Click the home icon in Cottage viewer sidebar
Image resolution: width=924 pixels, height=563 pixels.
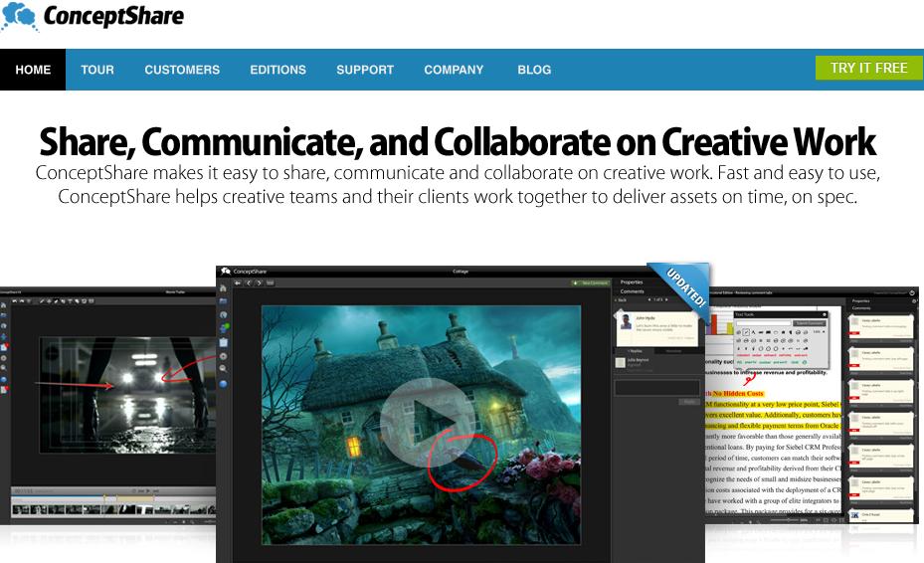[224, 288]
